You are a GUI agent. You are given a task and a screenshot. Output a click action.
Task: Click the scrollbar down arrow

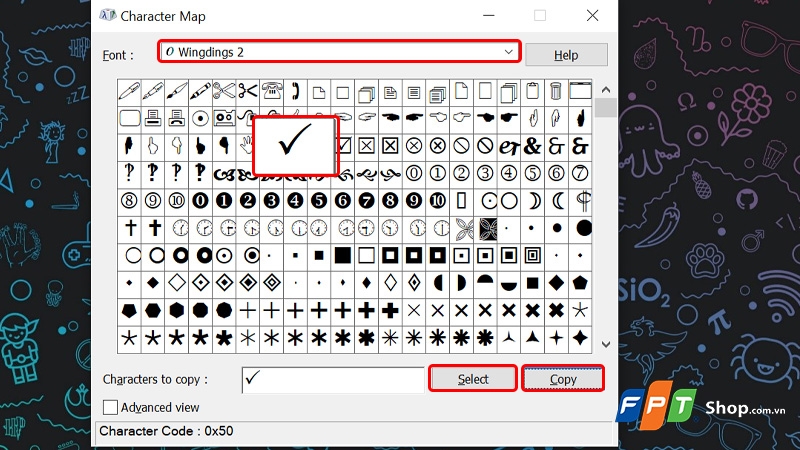pos(606,344)
